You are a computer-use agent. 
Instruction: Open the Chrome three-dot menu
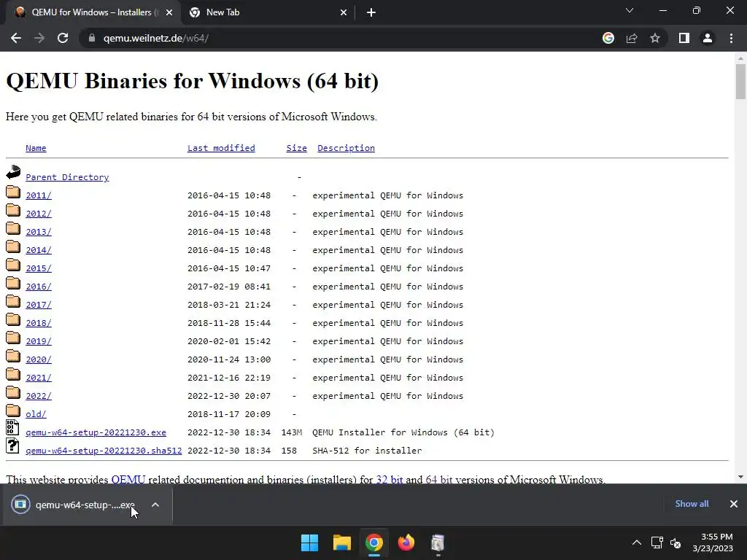pyautogui.click(x=731, y=38)
